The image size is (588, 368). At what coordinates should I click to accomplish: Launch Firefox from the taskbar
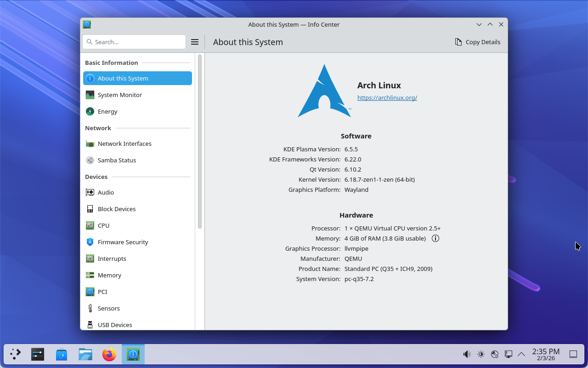coord(109,354)
